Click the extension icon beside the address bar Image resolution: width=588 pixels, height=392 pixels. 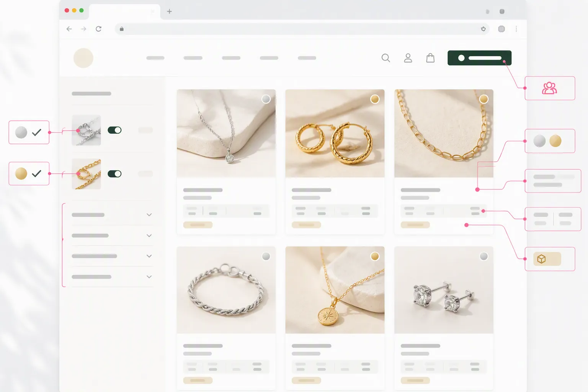(x=501, y=29)
